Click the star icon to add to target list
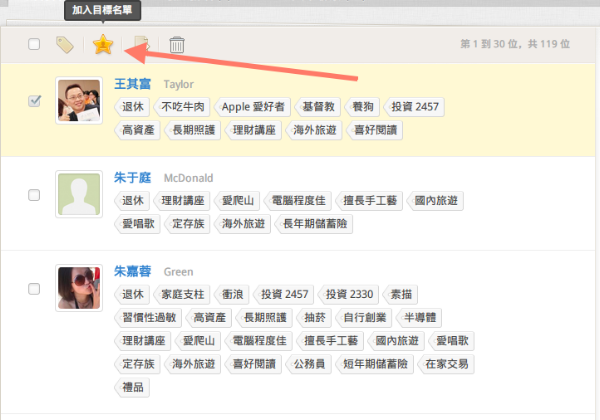The width and height of the screenshot is (600, 420). click(x=102, y=44)
